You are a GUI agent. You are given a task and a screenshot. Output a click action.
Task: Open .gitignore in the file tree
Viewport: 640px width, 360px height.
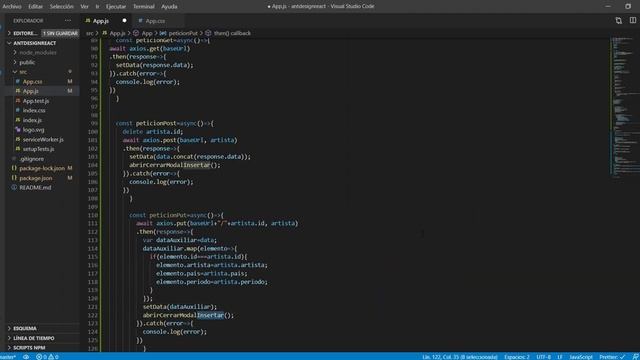31,159
